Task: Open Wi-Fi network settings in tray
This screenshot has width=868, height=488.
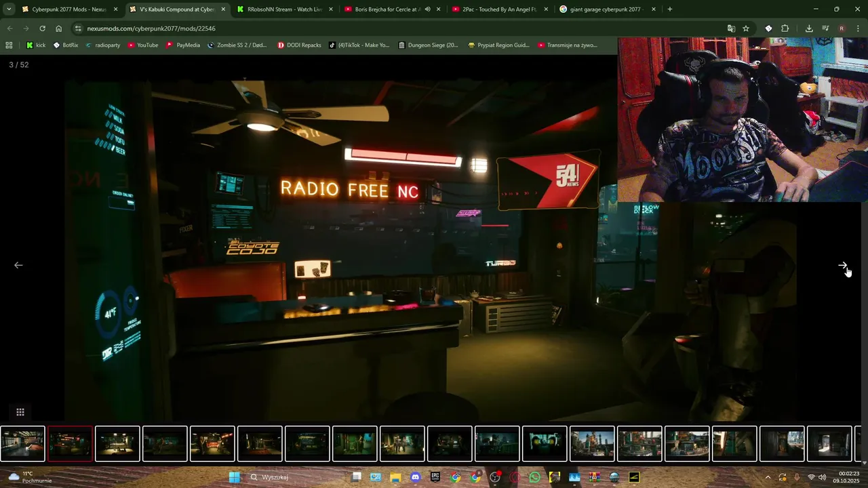Action: (x=811, y=477)
